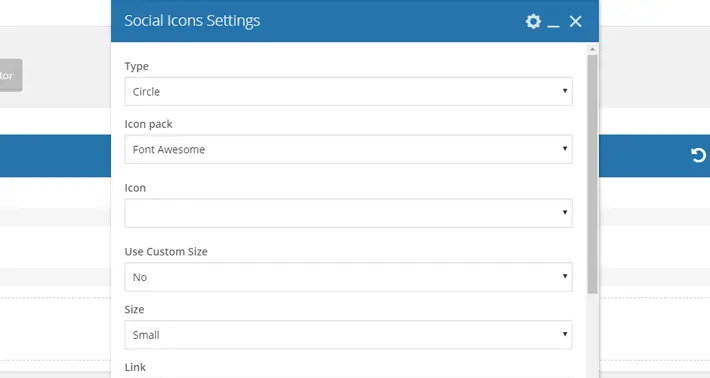Click the arrow of the Type select

coord(565,91)
